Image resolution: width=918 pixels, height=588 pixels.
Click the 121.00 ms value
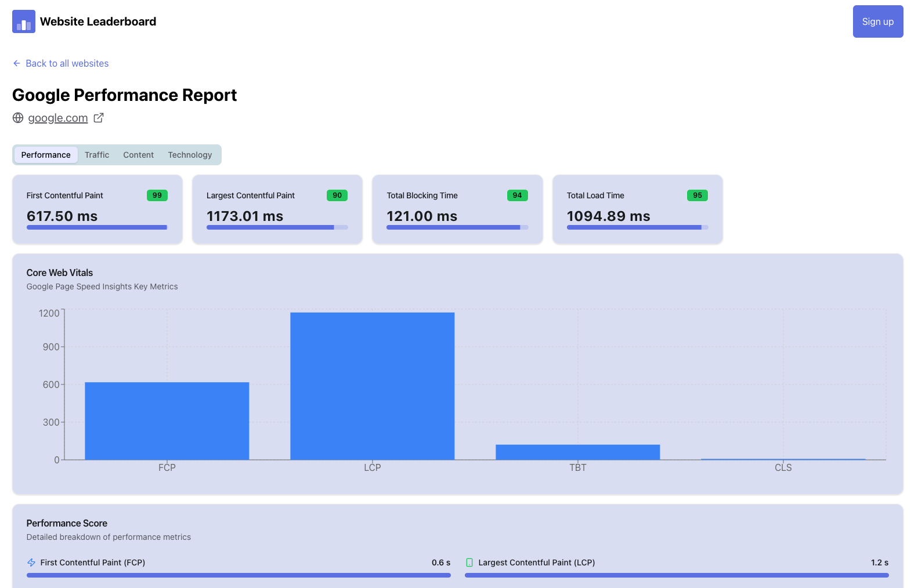point(422,216)
